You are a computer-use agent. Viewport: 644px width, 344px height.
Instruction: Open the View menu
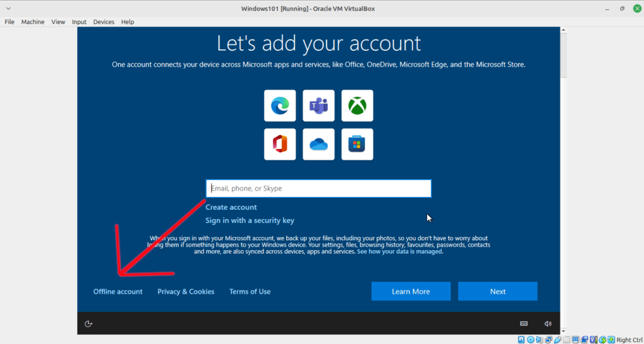pos(58,22)
